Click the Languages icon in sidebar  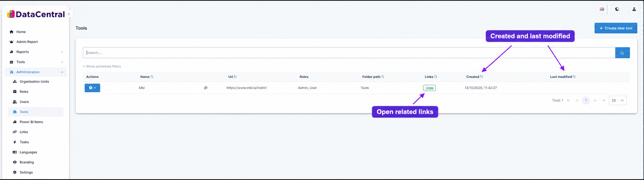(x=15, y=152)
